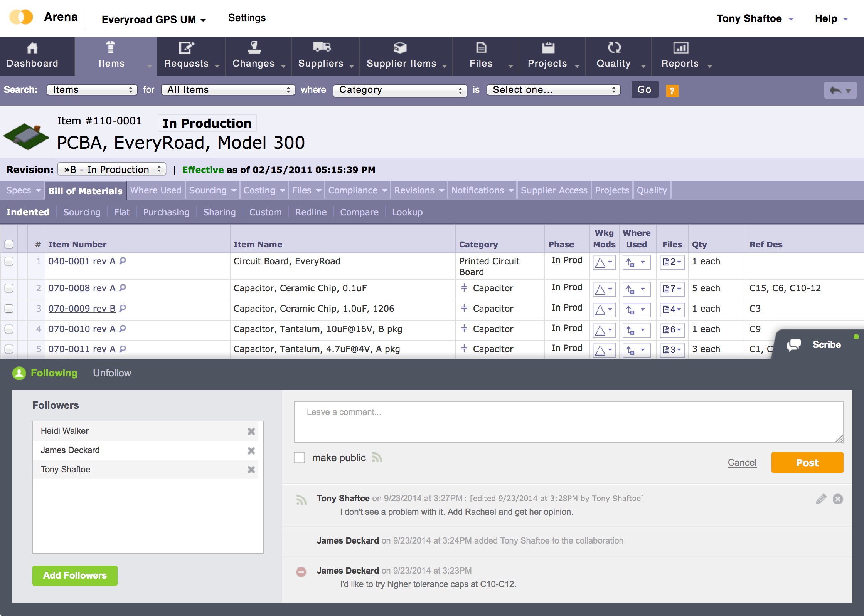This screenshot has height=616, width=864.
Task: Open the Suppliers section icon
Action: click(321, 47)
